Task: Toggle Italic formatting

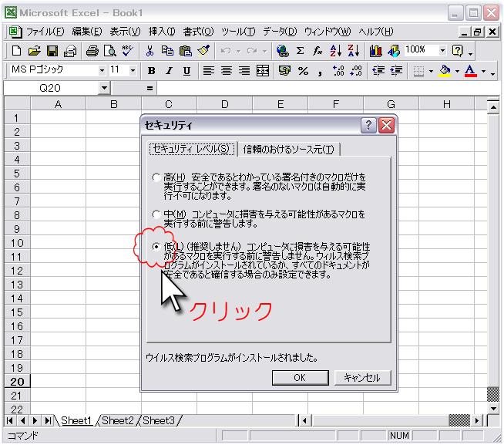Action: pyautogui.click(x=169, y=71)
